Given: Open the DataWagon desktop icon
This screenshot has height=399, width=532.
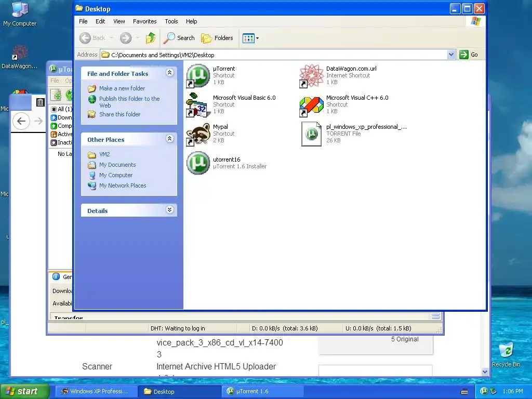Looking at the screenshot, I should (20, 52).
